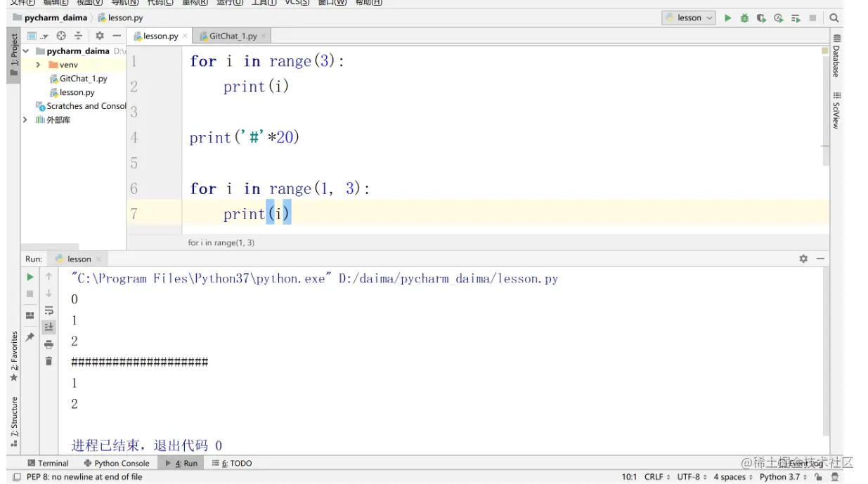Click the yellow inspection indicator above editor scrollbar
The width and height of the screenshot is (868, 484).
(825, 51)
